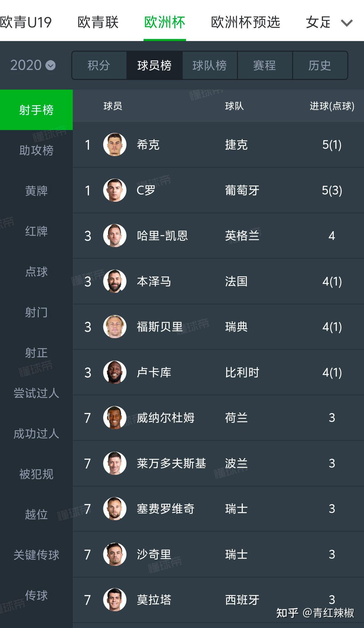Open 沙奇里 player avatar

tap(115, 554)
